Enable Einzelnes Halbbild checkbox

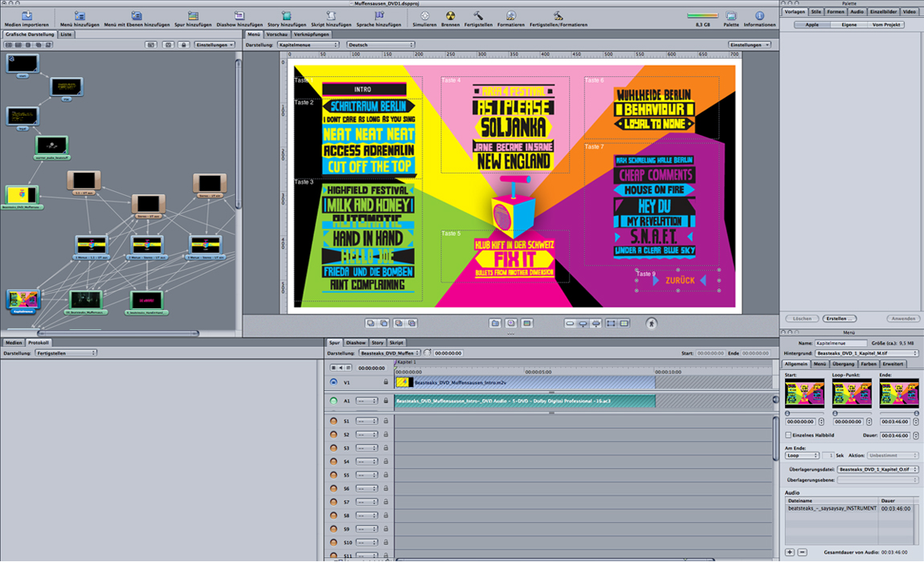pos(788,435)
